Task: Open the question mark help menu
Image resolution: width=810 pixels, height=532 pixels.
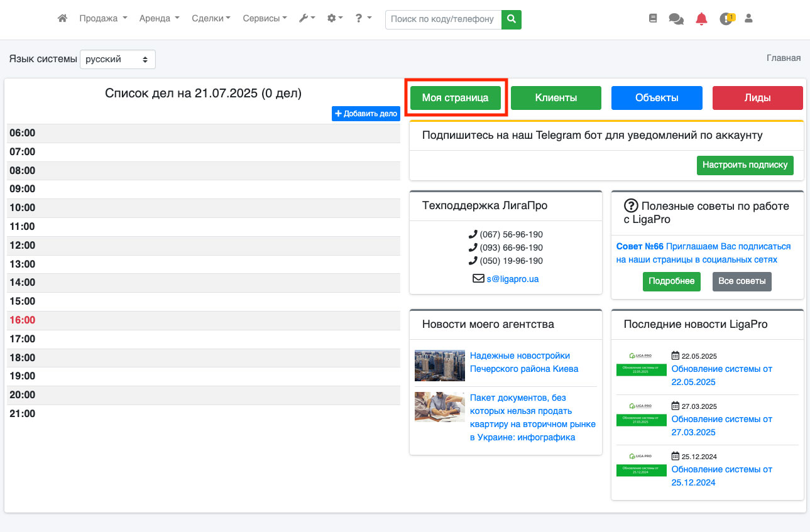Action: coord(363,19)
